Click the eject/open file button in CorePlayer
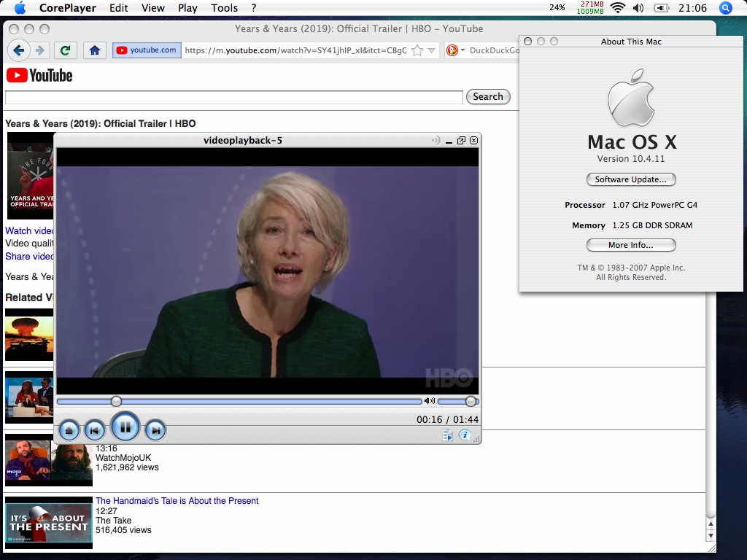This screenshot has width=747, height=560. [69, 430]
